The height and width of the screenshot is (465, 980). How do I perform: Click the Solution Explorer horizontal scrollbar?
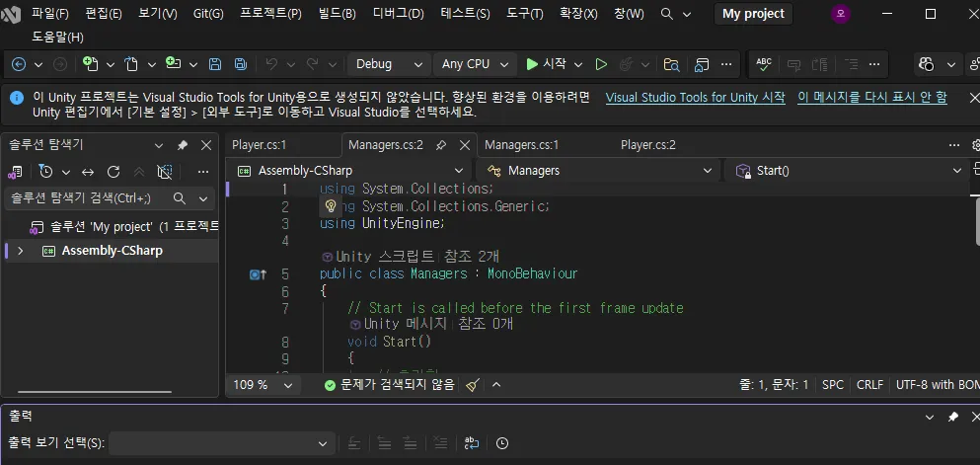click(95, 393)
